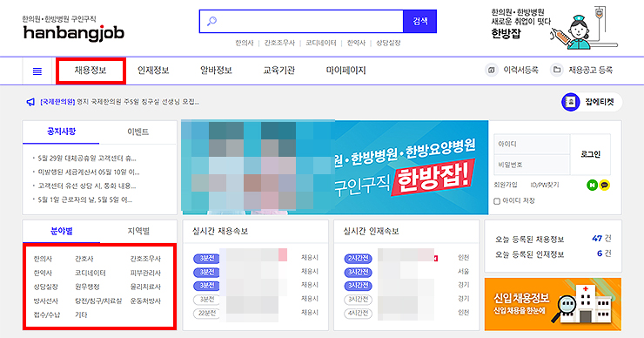
Task: Click the megaphone announcement icon
Action: pyautogui.click(x=30, y=102)
